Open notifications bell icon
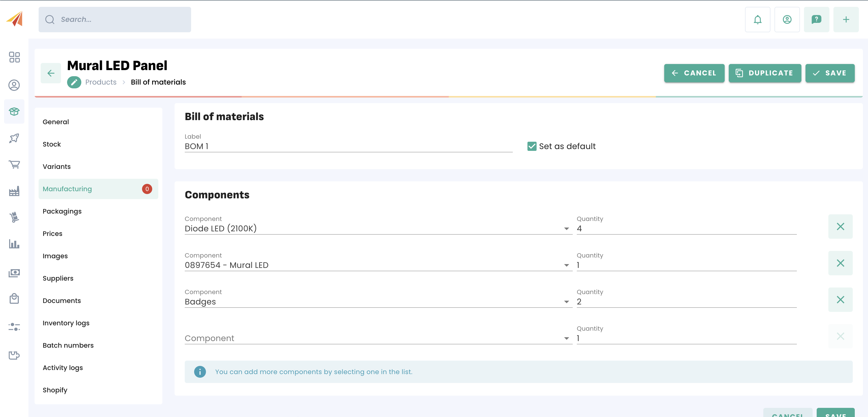The width and height of the screenshot is (868, 417). pyautogui.click(x=757, y=20)
